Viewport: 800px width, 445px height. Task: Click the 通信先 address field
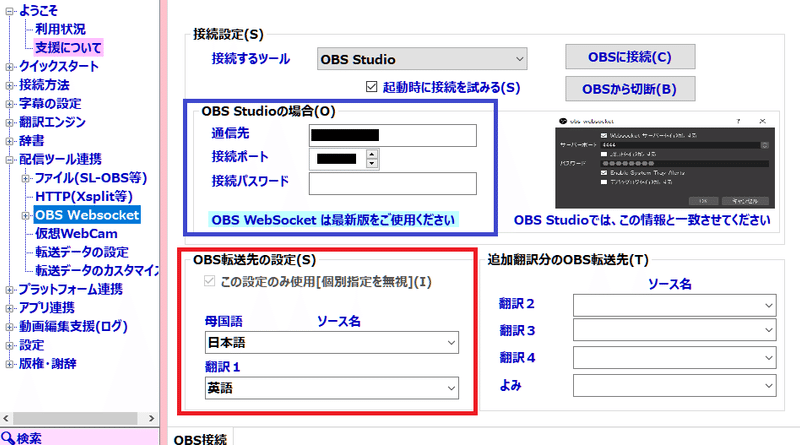tap(392, 135)
